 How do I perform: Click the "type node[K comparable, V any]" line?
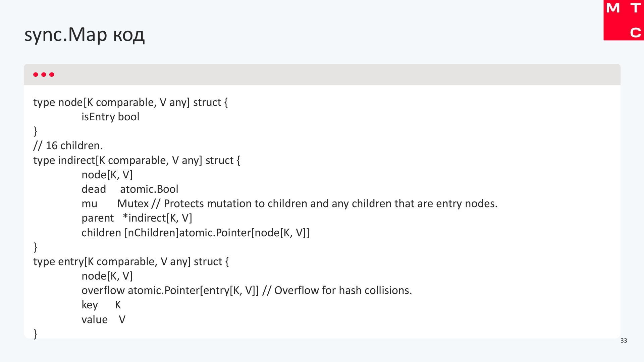click(130, 102)
